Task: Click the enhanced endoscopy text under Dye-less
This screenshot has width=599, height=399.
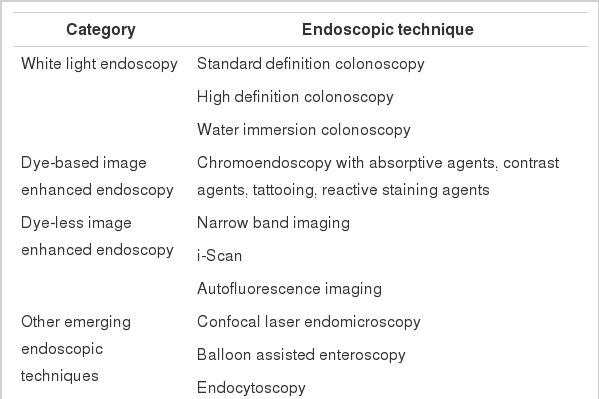Action: click(97, 250)
